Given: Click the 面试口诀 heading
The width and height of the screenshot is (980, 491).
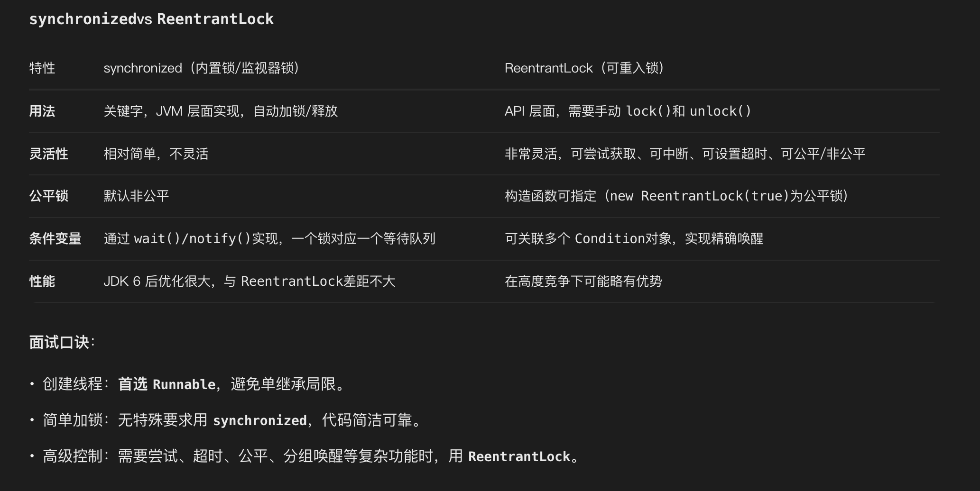Looking at the screenshot, I should (59, 343).
